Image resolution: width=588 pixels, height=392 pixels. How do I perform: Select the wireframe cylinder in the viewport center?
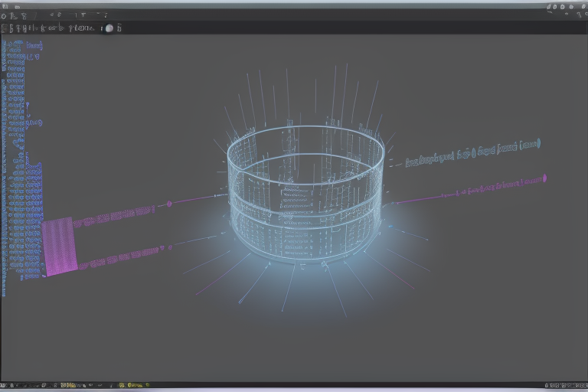(x=305, y=195)
